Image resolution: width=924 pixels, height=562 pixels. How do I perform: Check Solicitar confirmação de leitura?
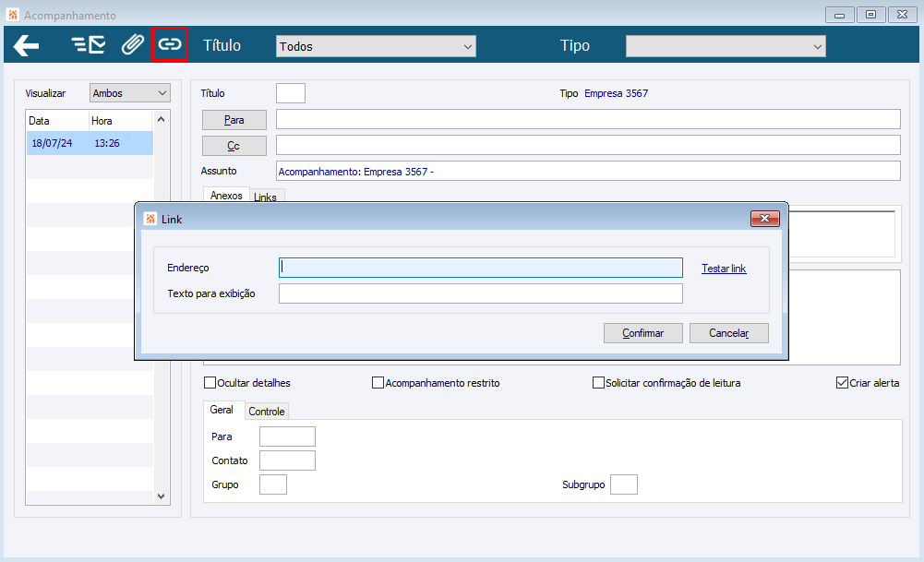(598, 383)
